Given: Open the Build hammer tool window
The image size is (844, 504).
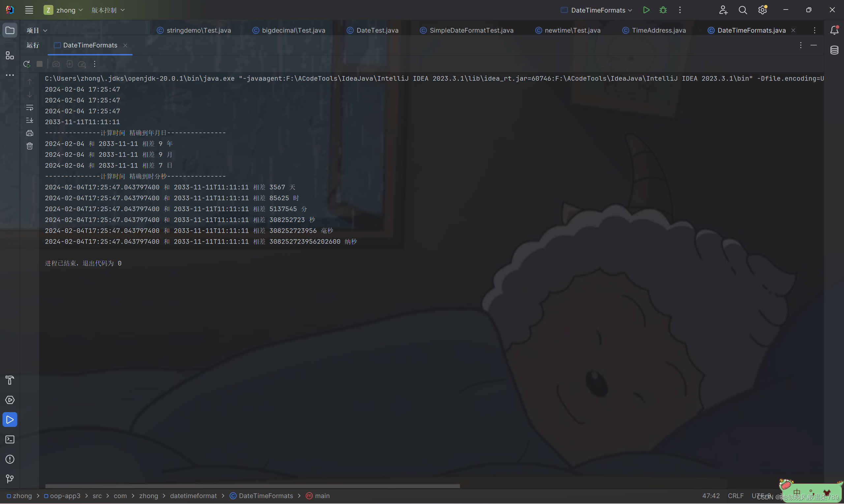Looking at the screenshot, I should pos(10,380).
